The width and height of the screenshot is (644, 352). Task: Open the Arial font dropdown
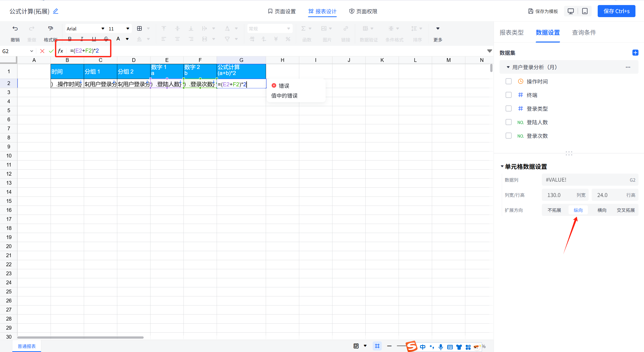coord(103,29)
